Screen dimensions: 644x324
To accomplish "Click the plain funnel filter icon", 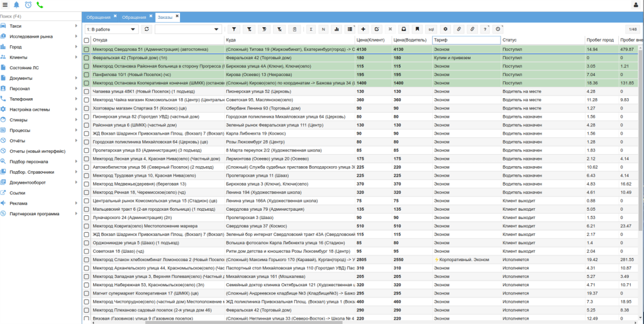I will [234, 29].
